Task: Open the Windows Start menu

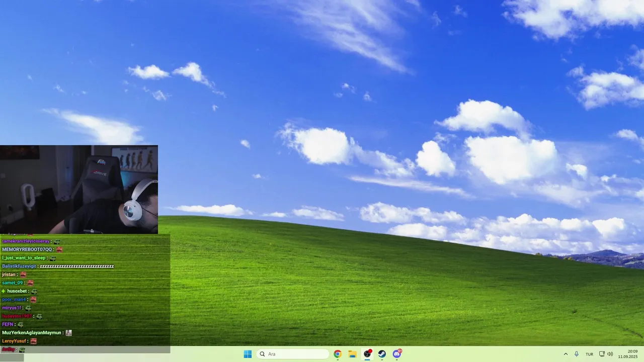Action: (x=248, y=354)
